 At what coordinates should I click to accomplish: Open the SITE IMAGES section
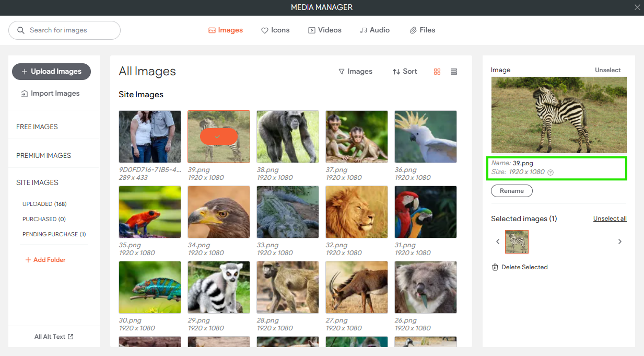(x=38, y=183)
